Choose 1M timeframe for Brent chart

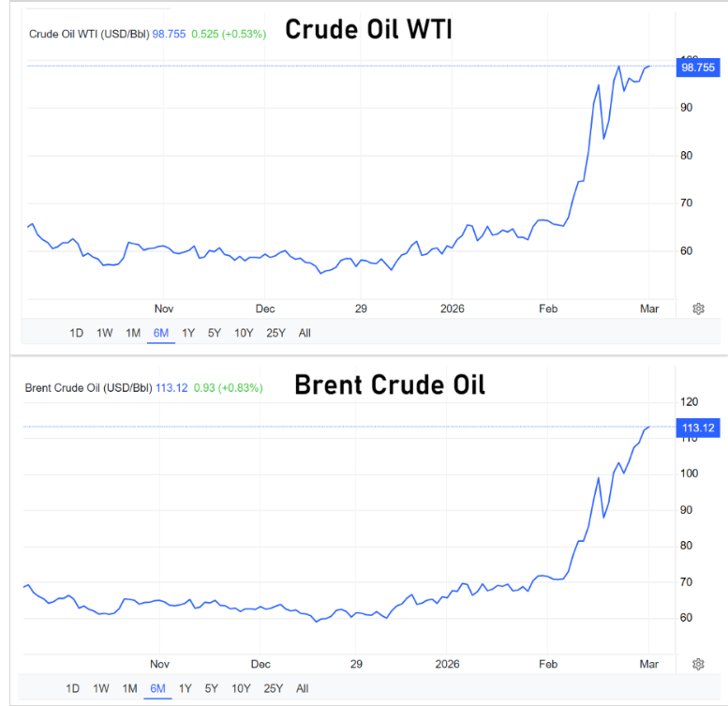point(129,688)
